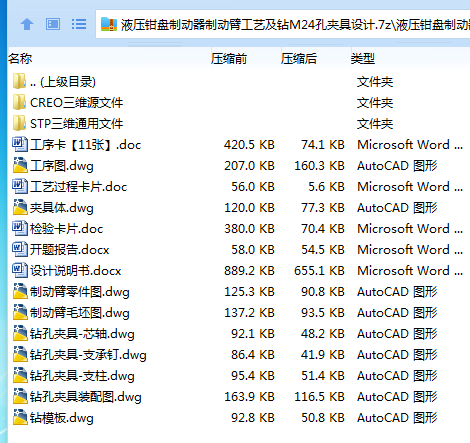Click the archive path address field

tap(283, 24)
